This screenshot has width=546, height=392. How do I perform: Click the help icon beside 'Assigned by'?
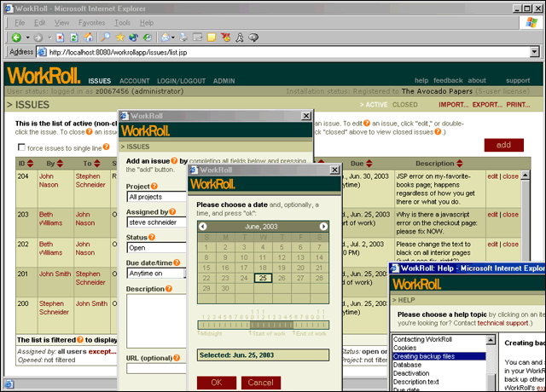coord(172,211)
